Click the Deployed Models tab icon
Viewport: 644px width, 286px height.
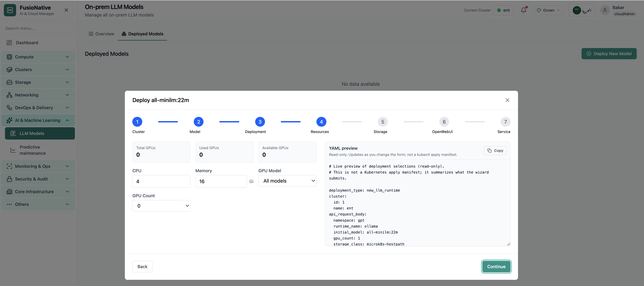(124, 34)
